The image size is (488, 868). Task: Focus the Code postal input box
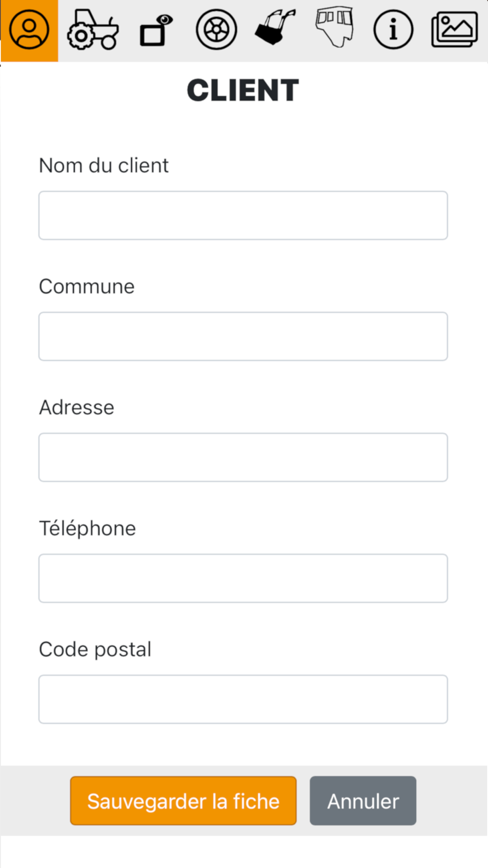[243, 700]
